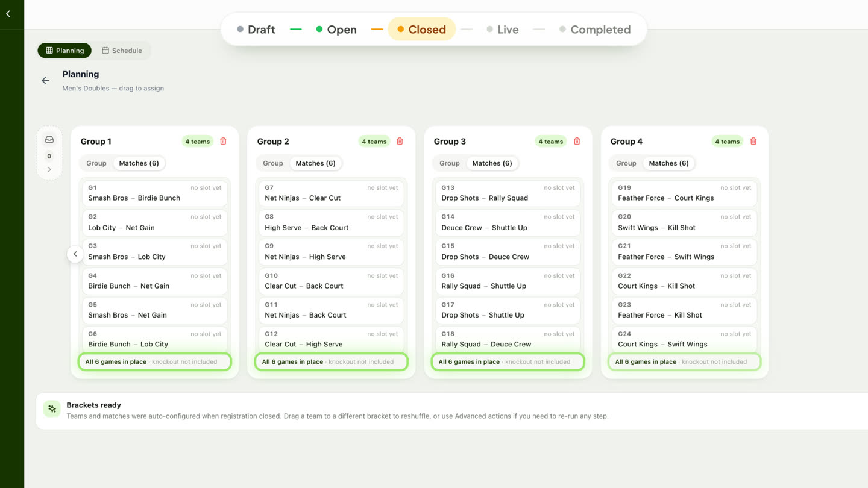Select match G2 Lob City – Net Gain
Screen dimensions: 868x488
155,222
